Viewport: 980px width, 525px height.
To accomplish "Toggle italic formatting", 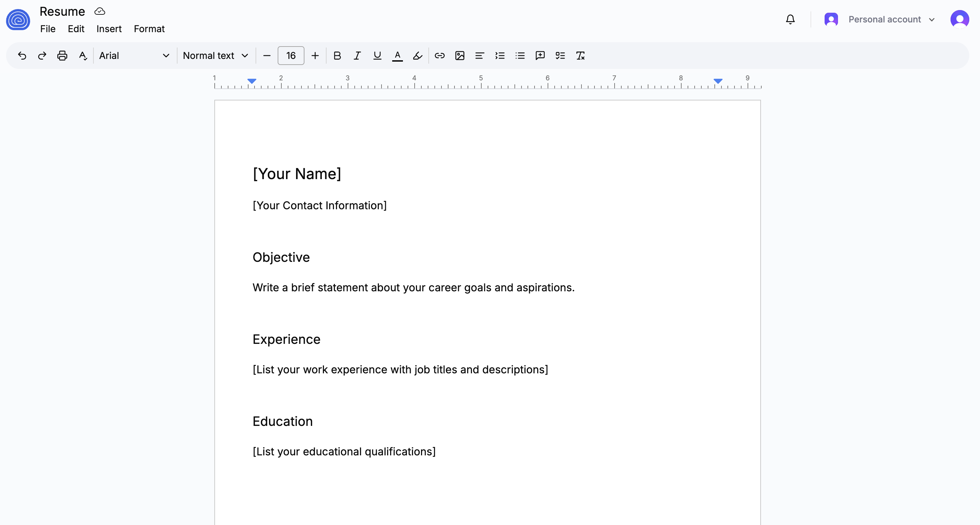I will coord(357,56).
